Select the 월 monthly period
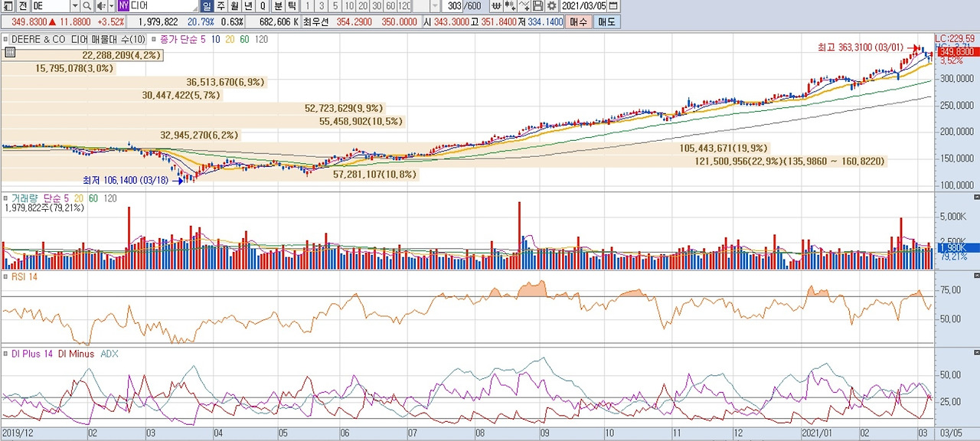The height and width of the screenshot is (441, 980). 234,6
